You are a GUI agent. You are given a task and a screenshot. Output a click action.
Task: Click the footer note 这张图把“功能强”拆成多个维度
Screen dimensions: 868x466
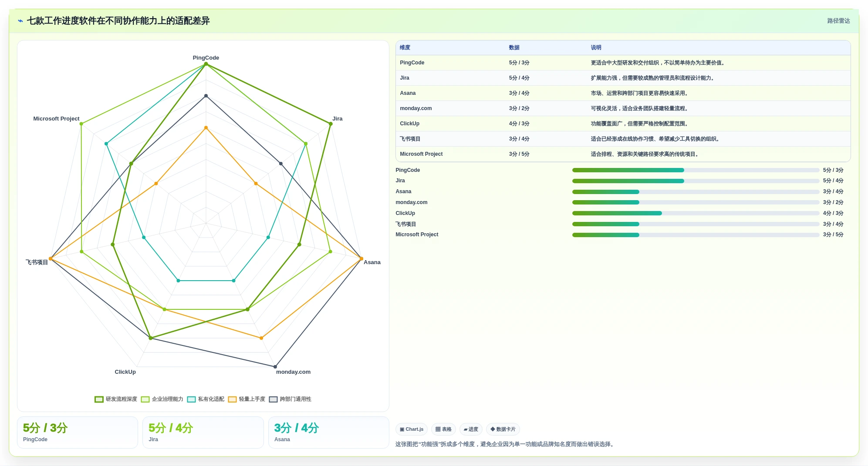pyautogui.click(x=505, y=444)
